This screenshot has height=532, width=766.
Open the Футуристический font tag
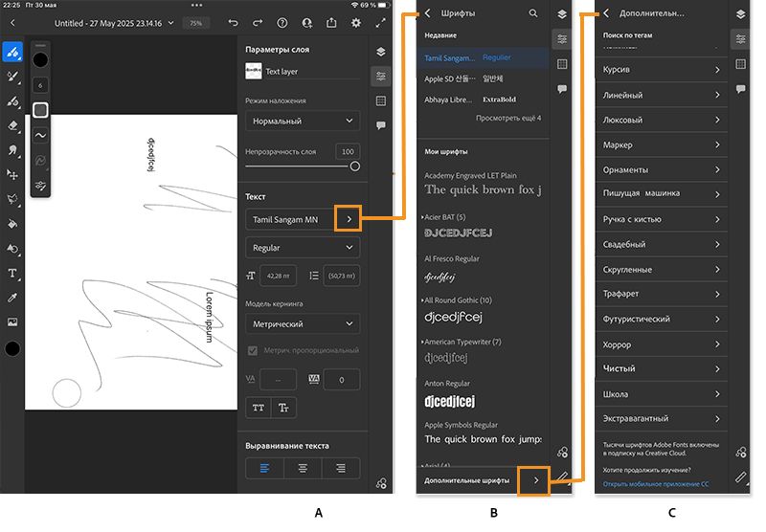coord(661,319)
